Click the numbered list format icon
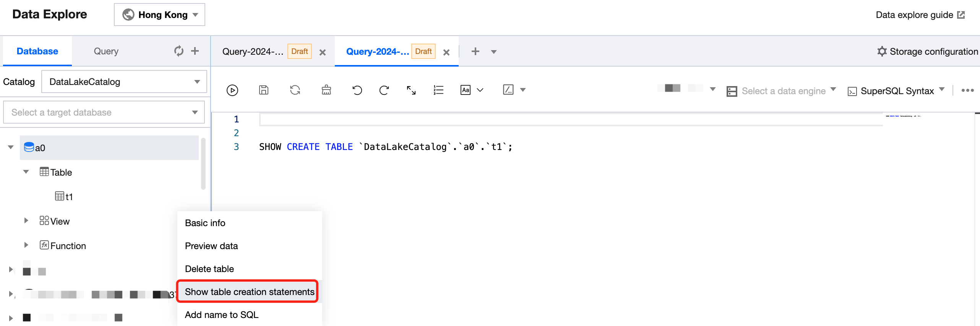Viewport: 980px width, 326px height. [x=438, y=90]
